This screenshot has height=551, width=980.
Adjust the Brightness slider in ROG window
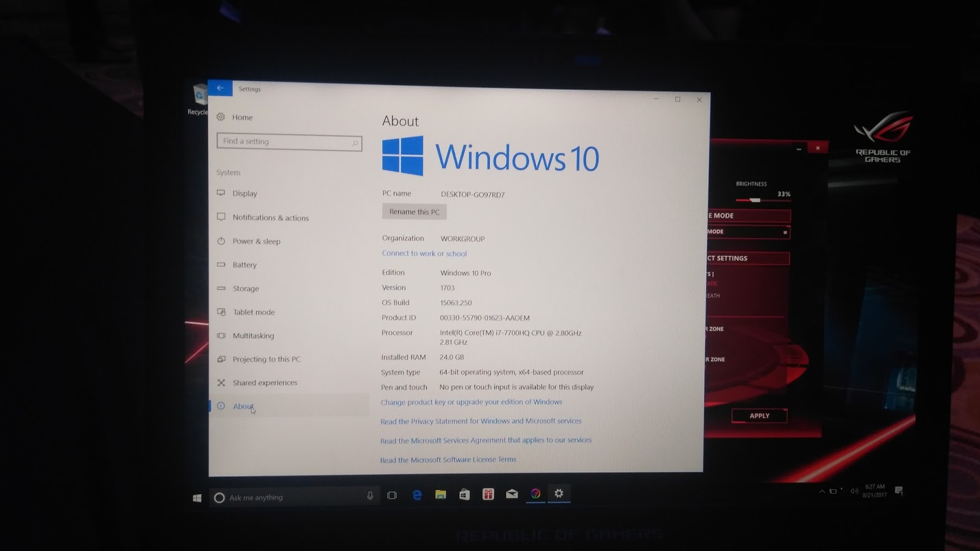pos(755,200)
